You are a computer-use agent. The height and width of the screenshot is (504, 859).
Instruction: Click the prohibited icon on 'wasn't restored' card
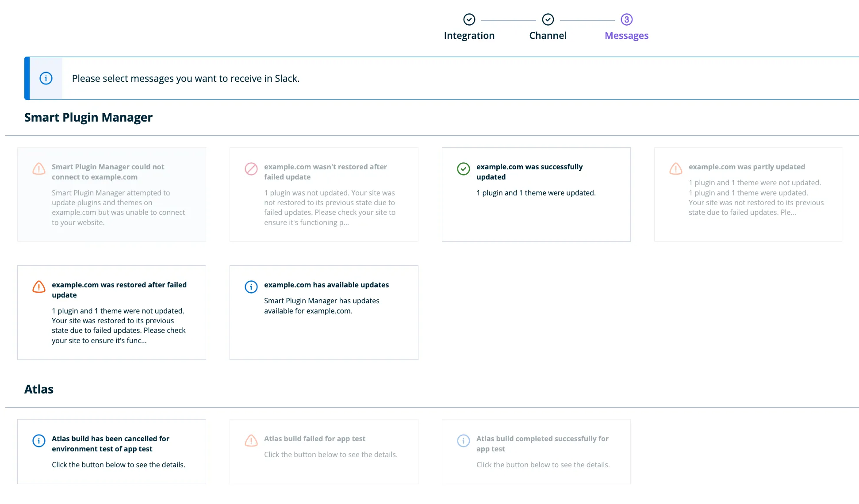click(x=251, y=169)
